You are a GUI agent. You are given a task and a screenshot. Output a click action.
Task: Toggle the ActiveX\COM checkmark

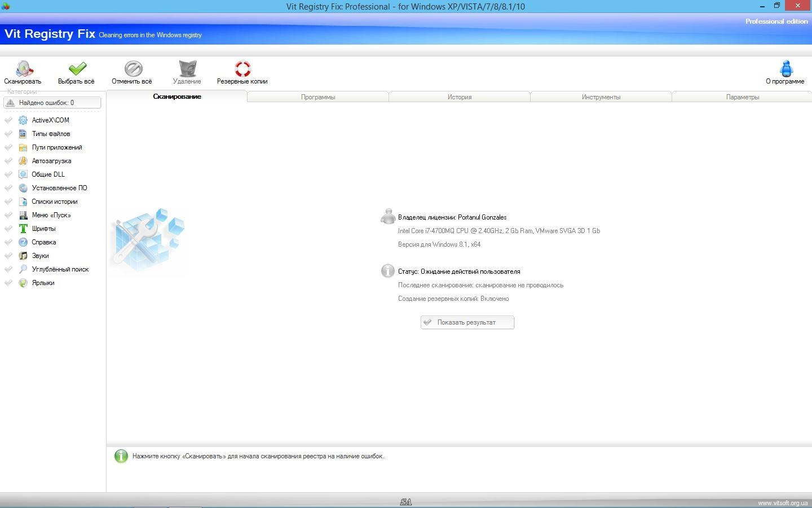(x=8, y=120)
